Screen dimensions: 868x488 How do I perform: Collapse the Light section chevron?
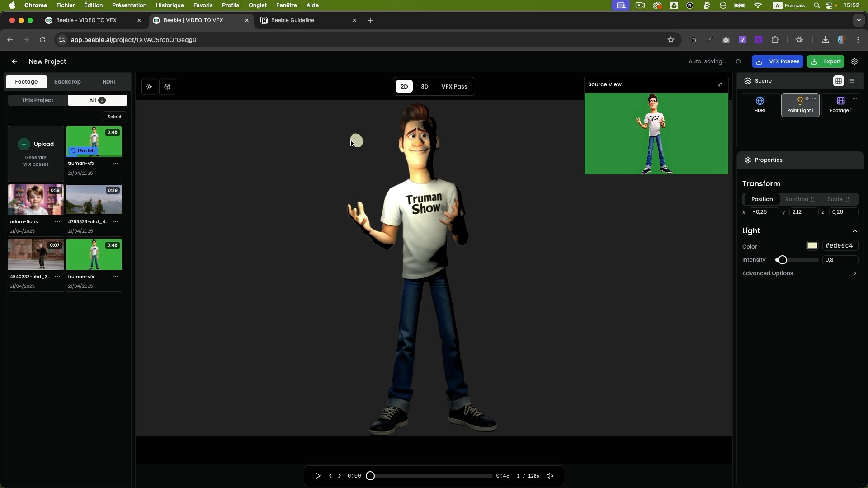[854, 231]
